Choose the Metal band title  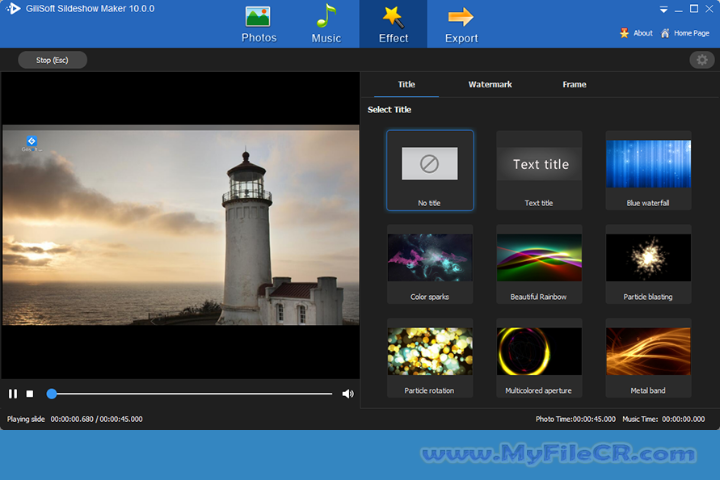point(648,358)
